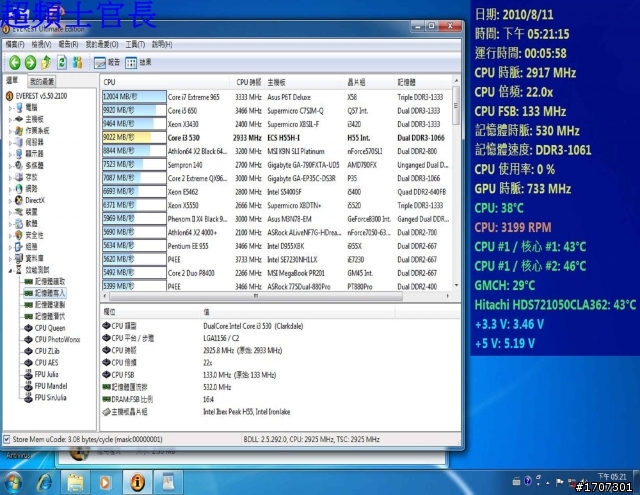This screenshot has width=640, height=495.
Task: Open the 報告(R) report menu
Action: (68, 44)
